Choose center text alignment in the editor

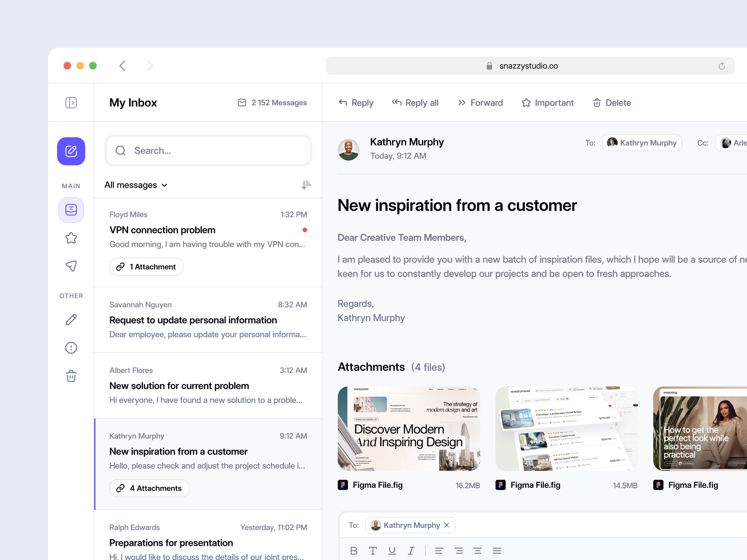click(459, 551)
